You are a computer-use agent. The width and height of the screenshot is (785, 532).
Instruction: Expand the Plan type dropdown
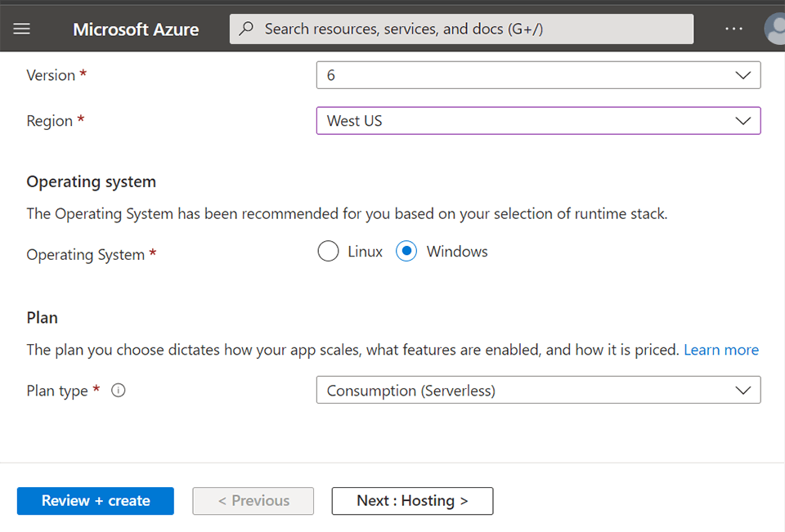538,390
